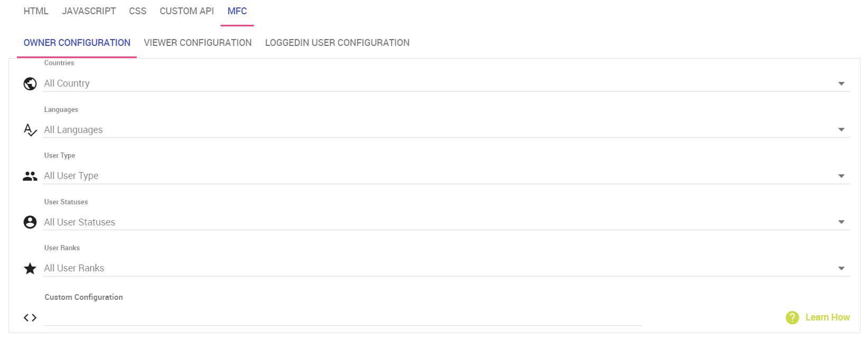Open the CUSTOM API tab
This screenshot has height=340, width=868.
(187, 11)
